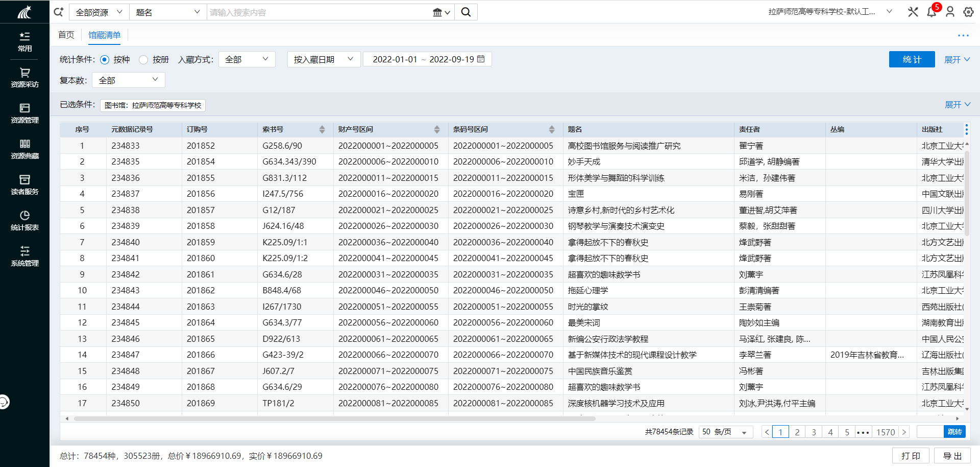Open the 复本数 dropdown
This screenshot has width=980, height=467.
pyautogui.click(x=128, y=80)
